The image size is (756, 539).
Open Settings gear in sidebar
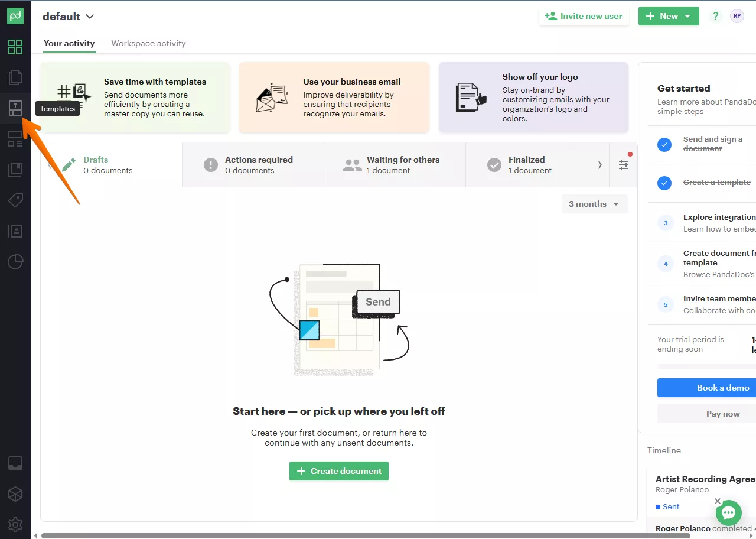[x=15, y=524]
